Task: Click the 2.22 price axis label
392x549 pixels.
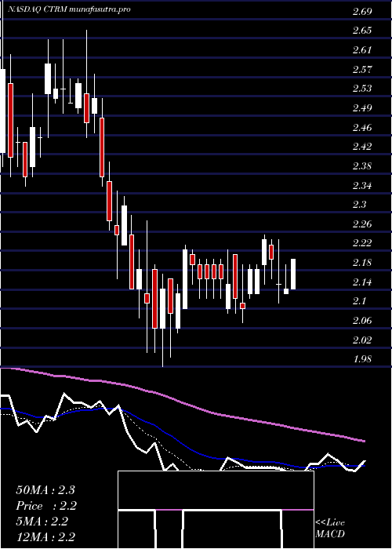Action: 362,243
